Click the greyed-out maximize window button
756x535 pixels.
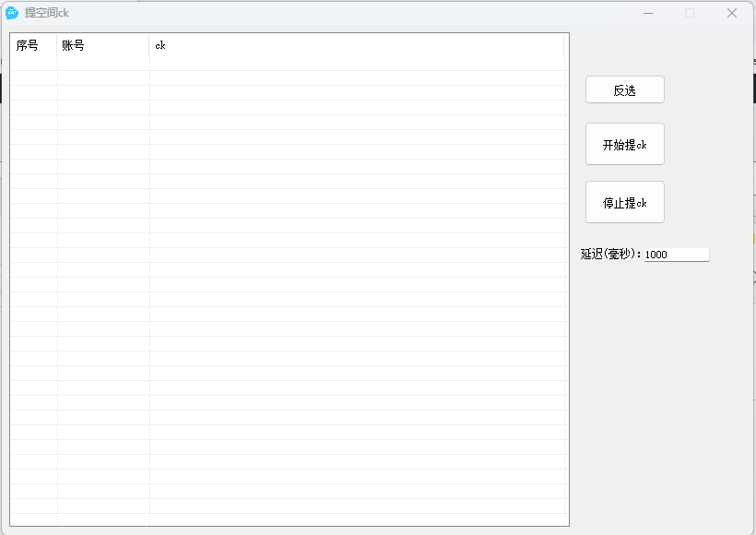coord(690,13)
